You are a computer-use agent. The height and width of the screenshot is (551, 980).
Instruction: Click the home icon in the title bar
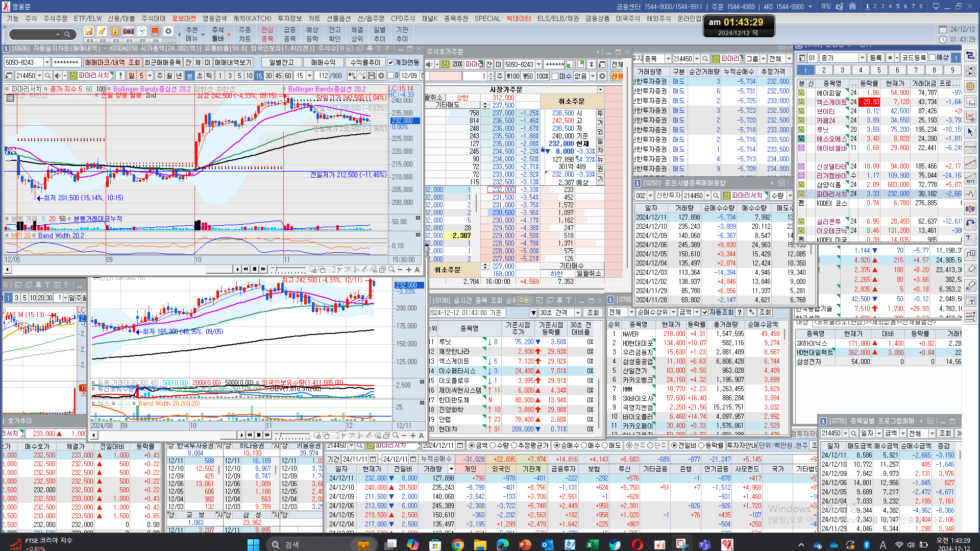[x=852, y=7]
